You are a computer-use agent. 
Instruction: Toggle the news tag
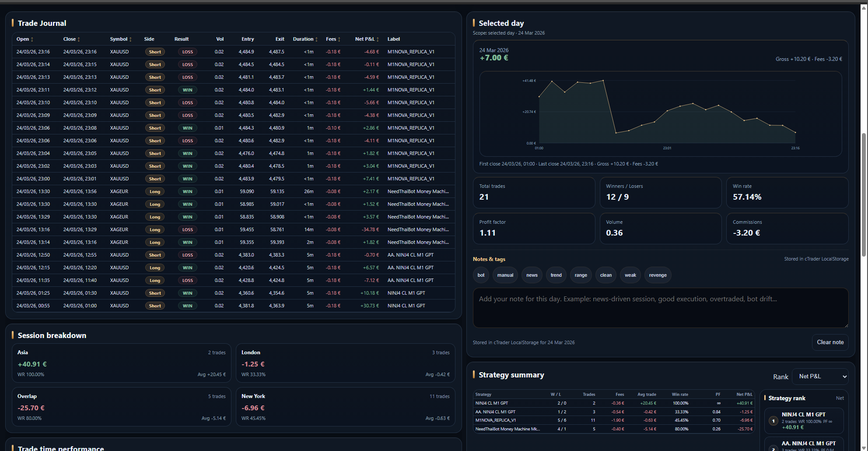tap(532, 275)
